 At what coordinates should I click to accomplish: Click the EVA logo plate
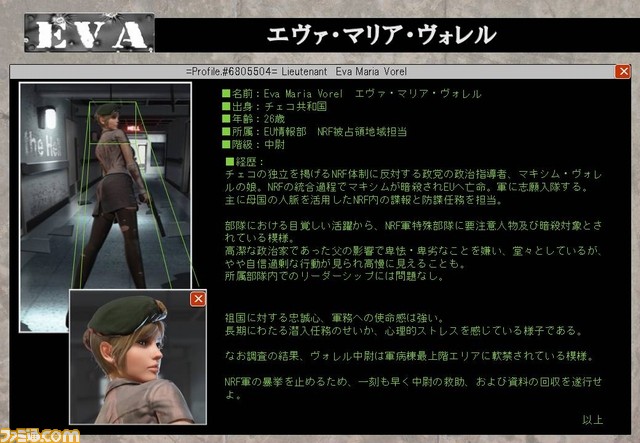(89, 33)
